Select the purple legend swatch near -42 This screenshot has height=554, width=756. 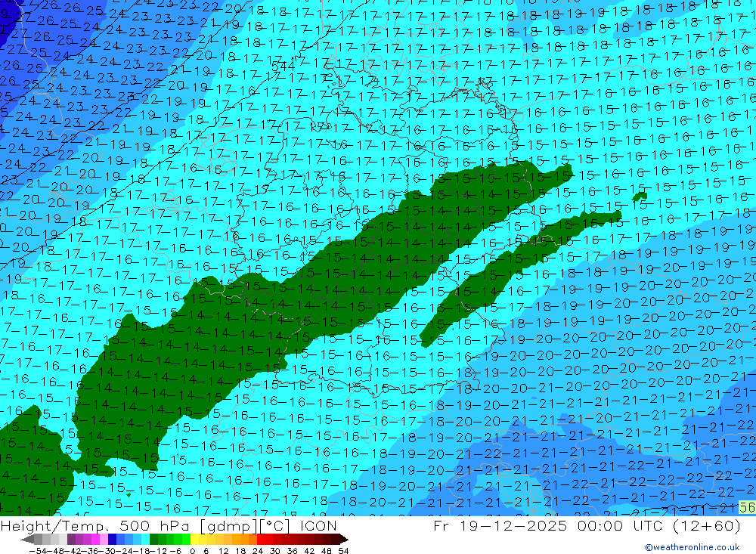point(71,539)
